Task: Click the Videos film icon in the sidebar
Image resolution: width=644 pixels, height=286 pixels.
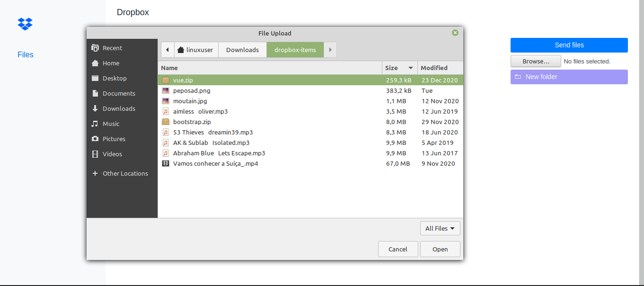Action: [95, 154]
